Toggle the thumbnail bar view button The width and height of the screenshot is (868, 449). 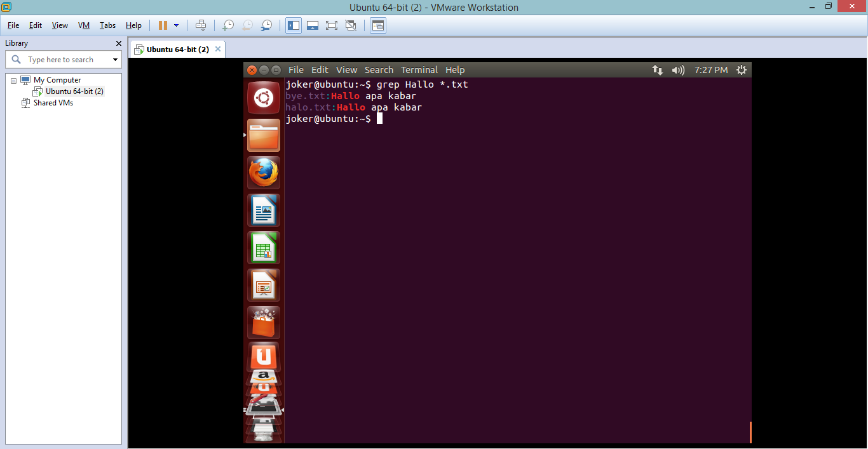click(312, 25)
